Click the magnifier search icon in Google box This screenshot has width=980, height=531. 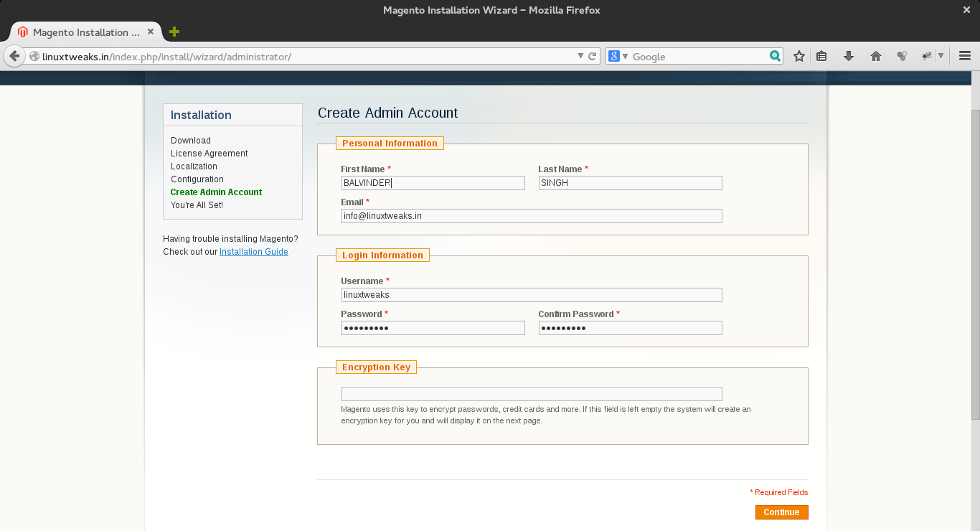click(775, 56)
